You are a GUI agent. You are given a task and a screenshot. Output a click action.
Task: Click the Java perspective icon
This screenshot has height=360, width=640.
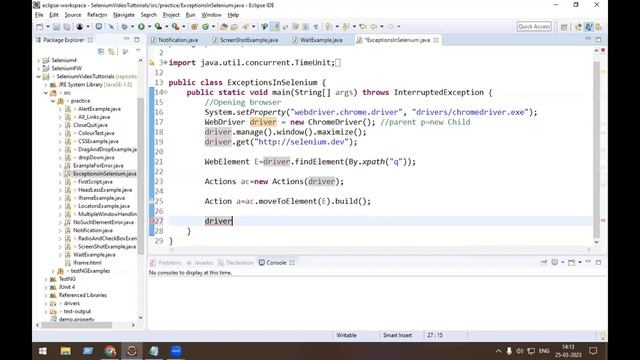pyautogui.click(x=588, y=27)
